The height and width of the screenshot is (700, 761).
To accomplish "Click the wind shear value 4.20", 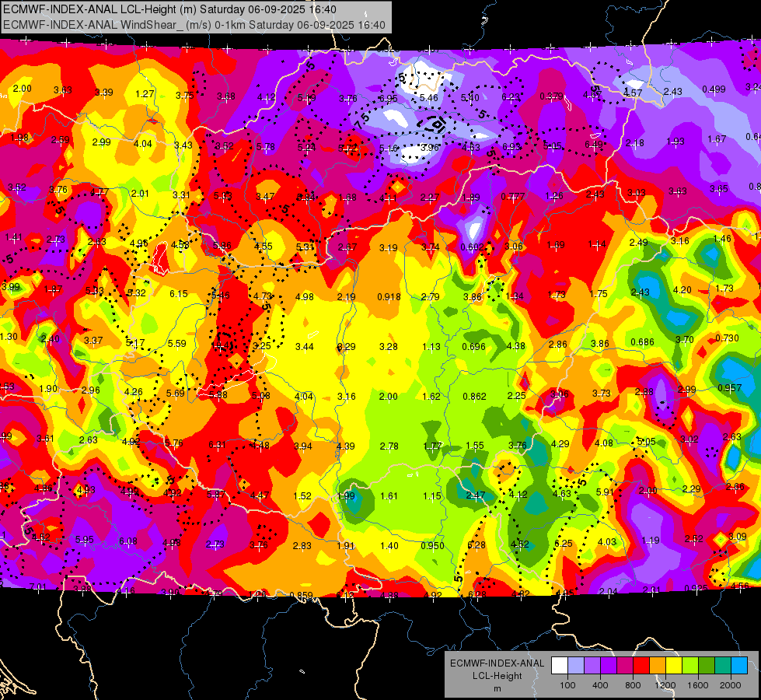I will [x=682, y=290].
